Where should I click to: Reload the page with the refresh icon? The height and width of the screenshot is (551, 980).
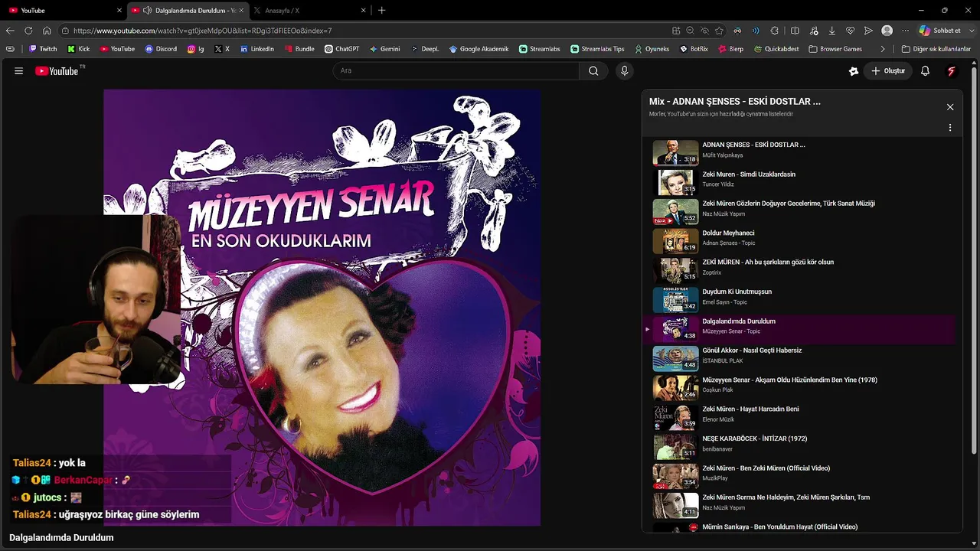pyautogui.click(x=28, y=31)
